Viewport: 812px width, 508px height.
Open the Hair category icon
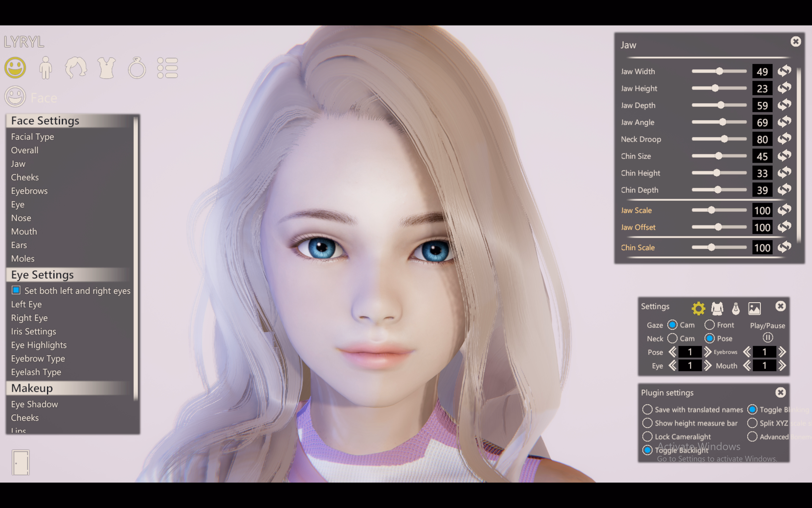(76, 67)
